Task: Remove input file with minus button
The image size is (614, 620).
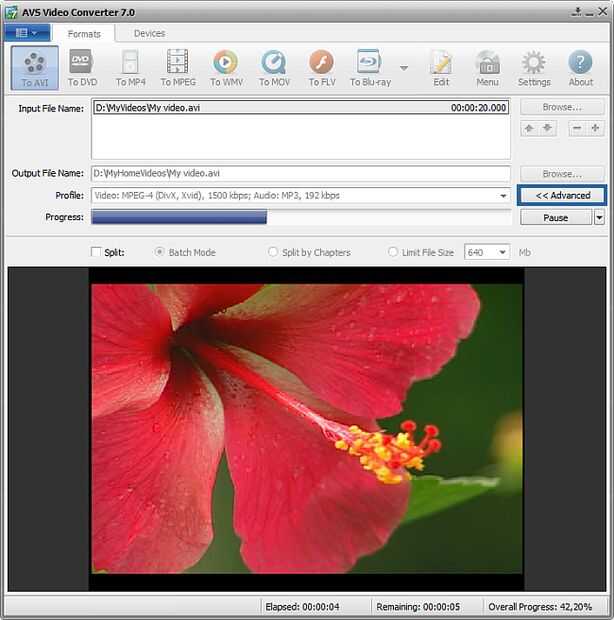Action: pos(577,128)
